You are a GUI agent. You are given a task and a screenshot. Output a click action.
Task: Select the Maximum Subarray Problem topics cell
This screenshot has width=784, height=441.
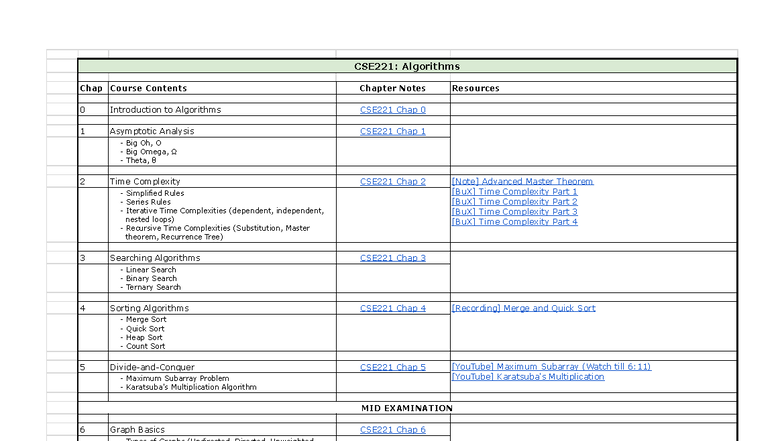pyautogui.click(x=222, y=382)
